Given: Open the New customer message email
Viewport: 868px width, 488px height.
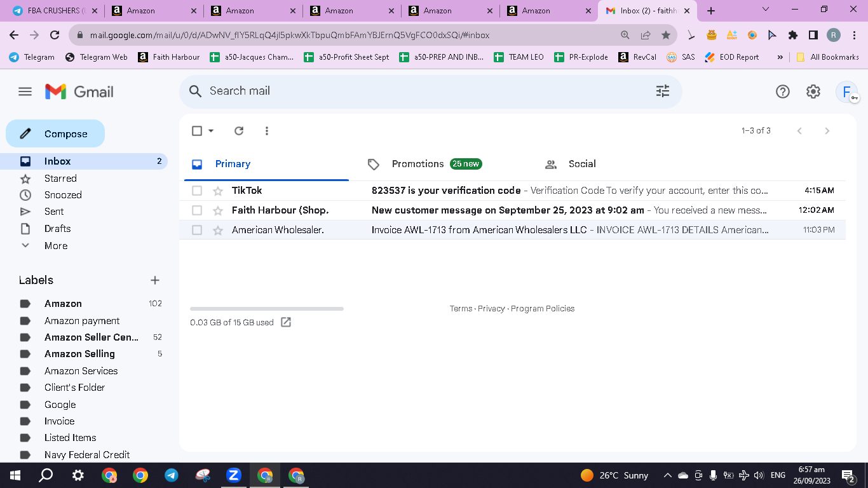Looking at the screenshot, I should pyautogui.click(x=512, y=210).
